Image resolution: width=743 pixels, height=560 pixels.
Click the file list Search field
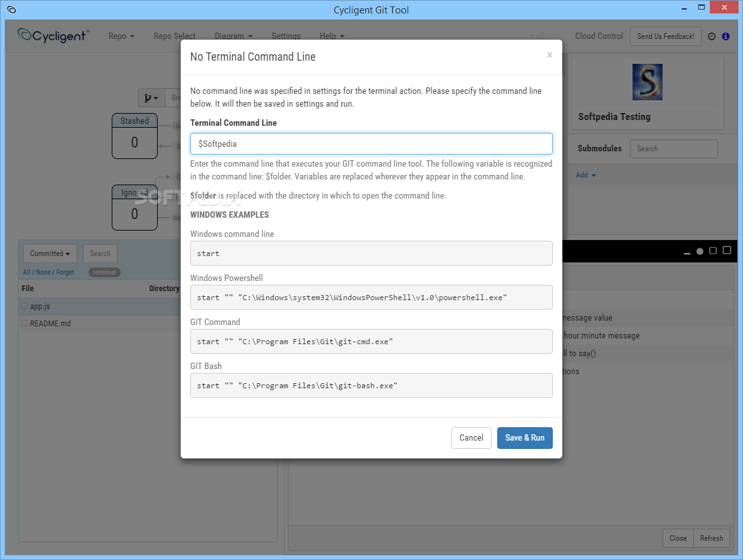(x=100, y=254)
